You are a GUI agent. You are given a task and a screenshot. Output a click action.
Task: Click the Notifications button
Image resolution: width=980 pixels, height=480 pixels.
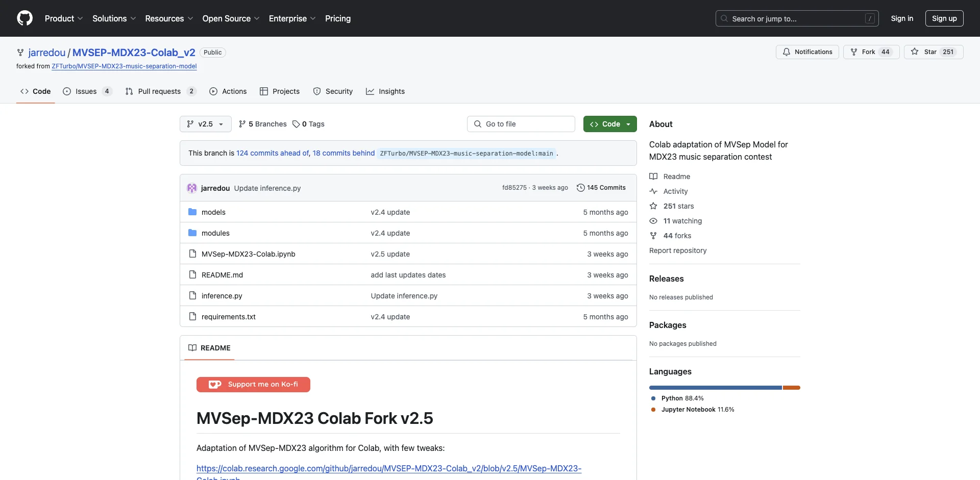tap(807, 52)
